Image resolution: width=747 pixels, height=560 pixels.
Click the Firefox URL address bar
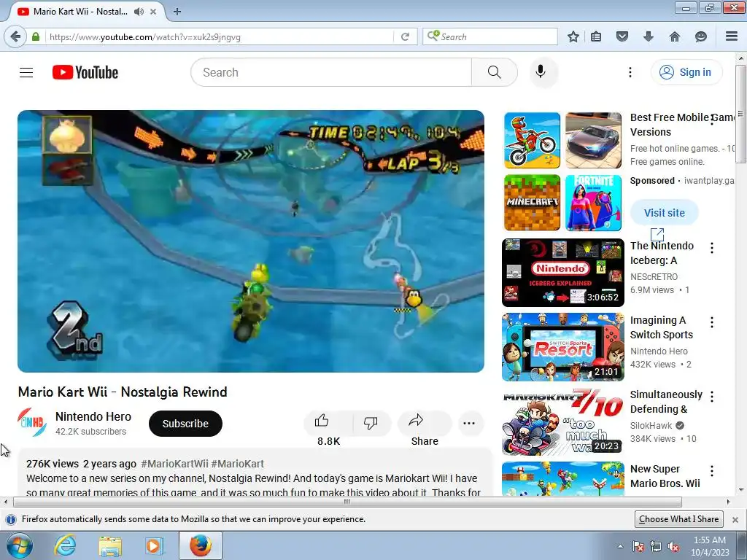click(x=219, y=36)
